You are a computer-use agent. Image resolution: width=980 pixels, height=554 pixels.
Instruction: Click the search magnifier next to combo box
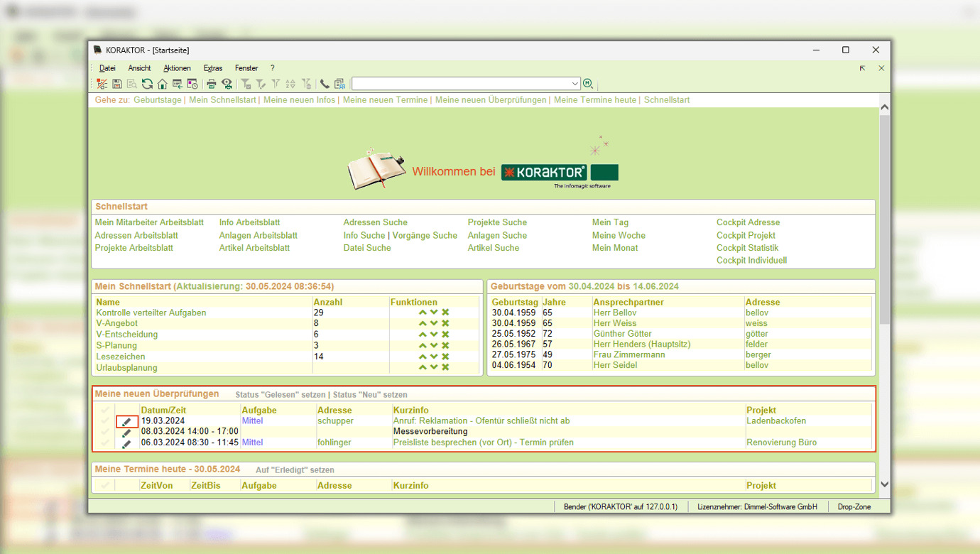click(588, 84)
